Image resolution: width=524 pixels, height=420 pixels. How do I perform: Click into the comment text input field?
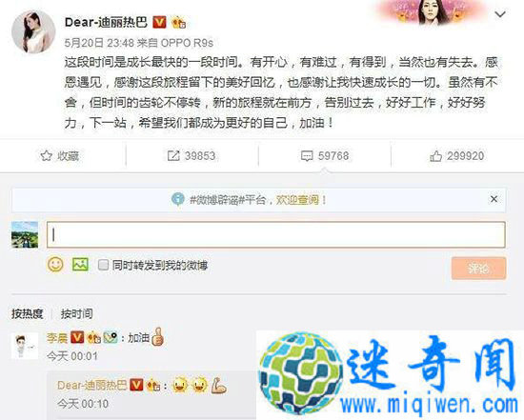276,234
